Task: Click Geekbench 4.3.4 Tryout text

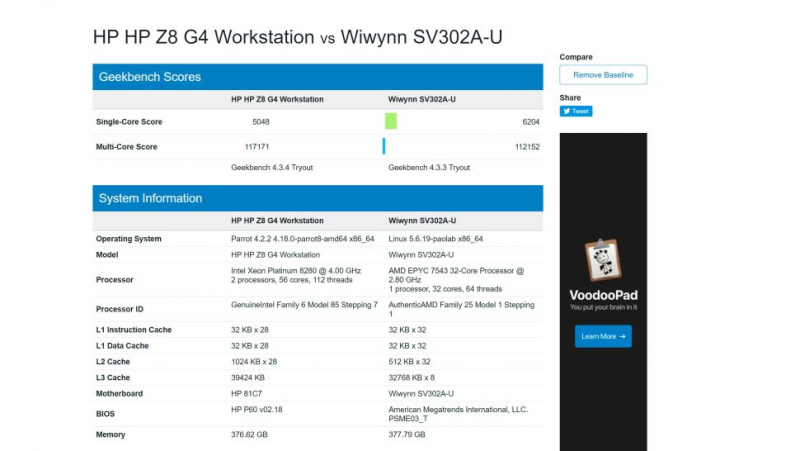Action: pos(272,167)
